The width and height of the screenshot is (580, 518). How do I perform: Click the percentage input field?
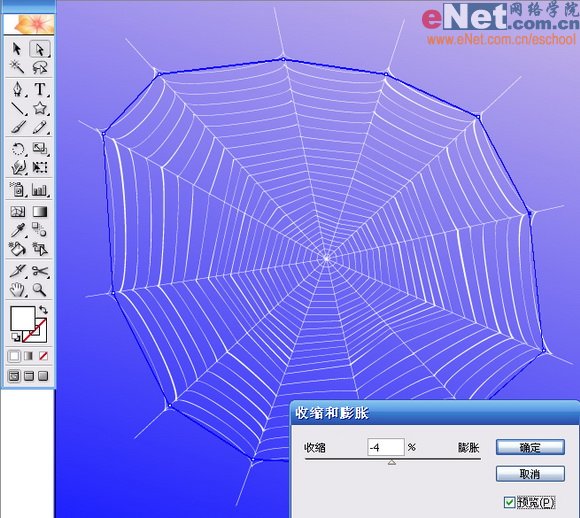386,447
